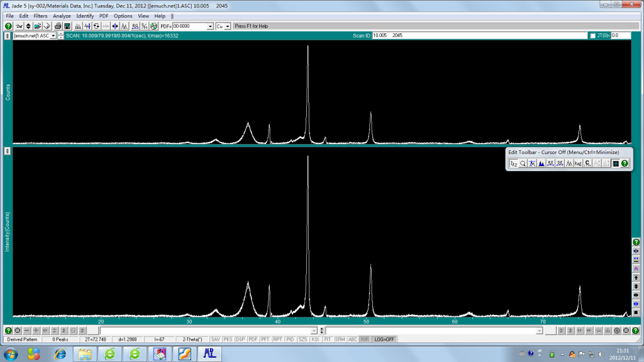This screenshot has height=362, width=644.
Task: Toggle the PDF status bar button
Action: tap(253, 339)
